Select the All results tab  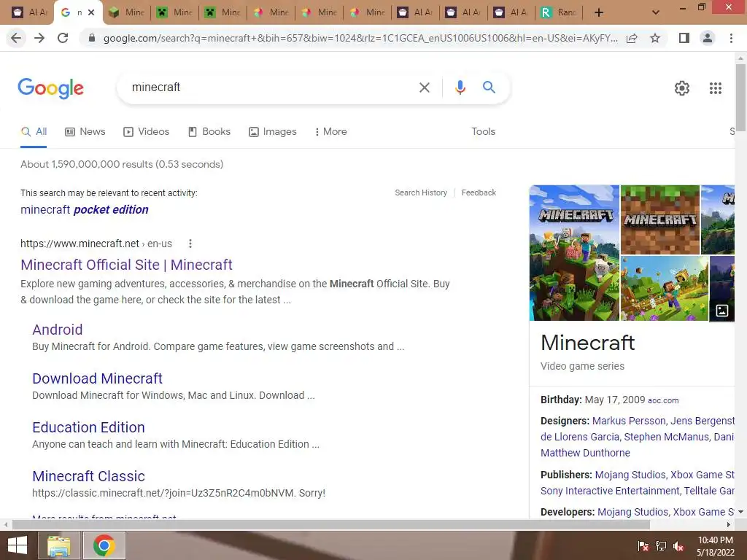pos(34,132)
